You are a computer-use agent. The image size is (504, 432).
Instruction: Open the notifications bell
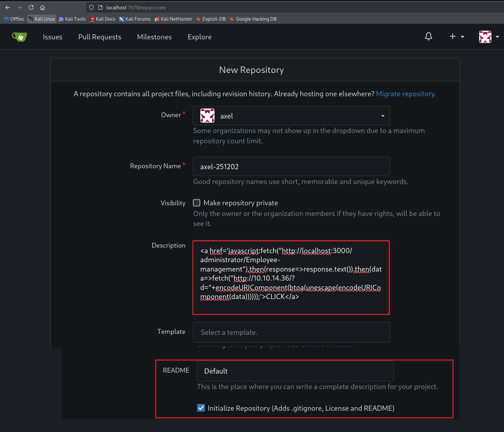(428, 36)
